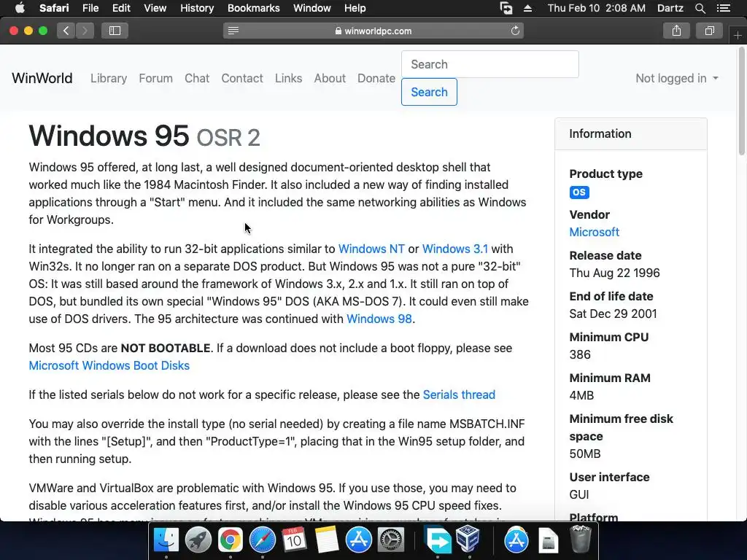747x560 pixels.
Task: Open the disk image file in Dock
Action: [549, 540]
